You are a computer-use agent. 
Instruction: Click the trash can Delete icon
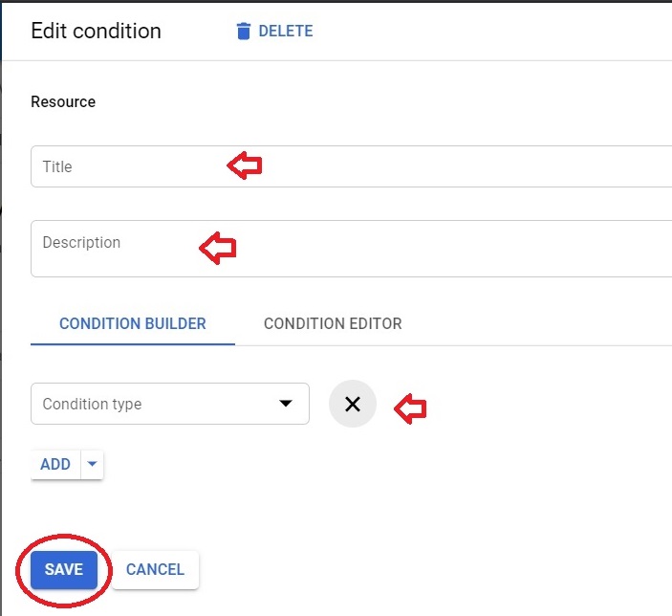point(244,32)
